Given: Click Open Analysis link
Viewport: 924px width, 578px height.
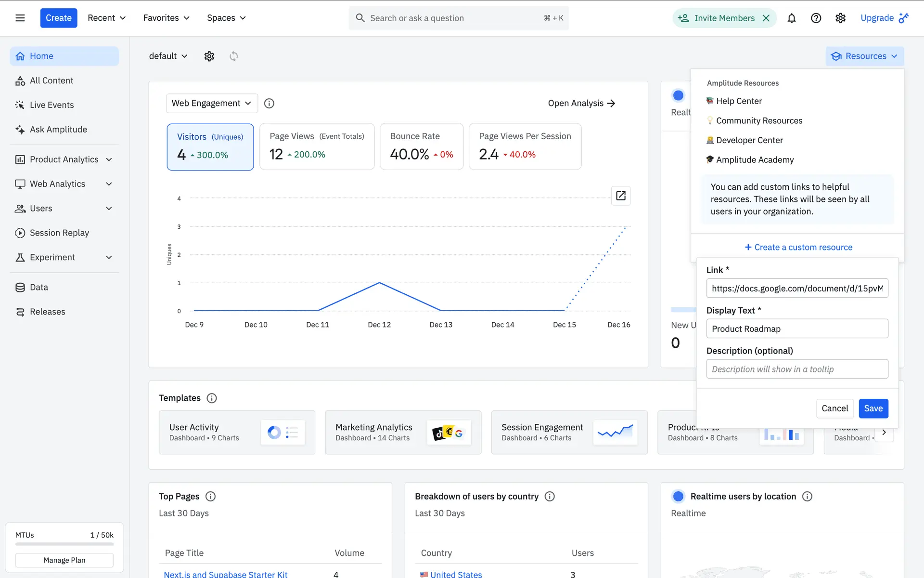Looking at the screenshot, I should [581, 103].
